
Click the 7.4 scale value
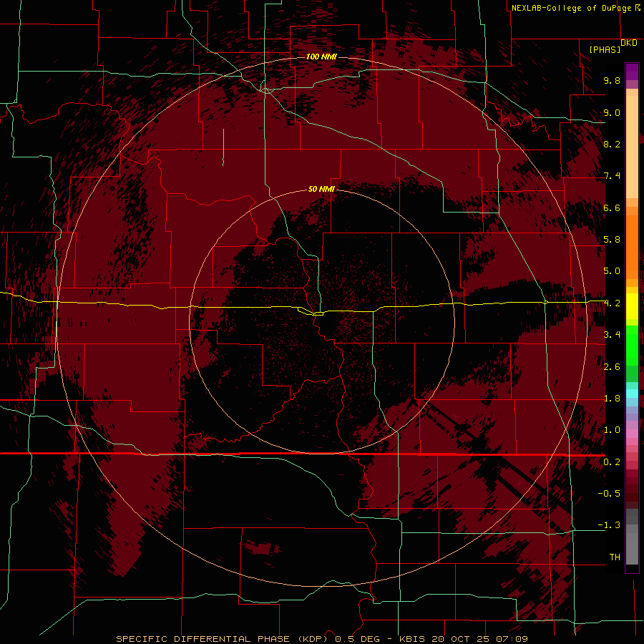[612, 176]
